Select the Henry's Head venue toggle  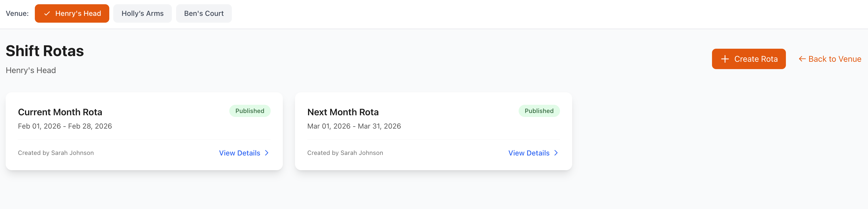tap(72, 14)
